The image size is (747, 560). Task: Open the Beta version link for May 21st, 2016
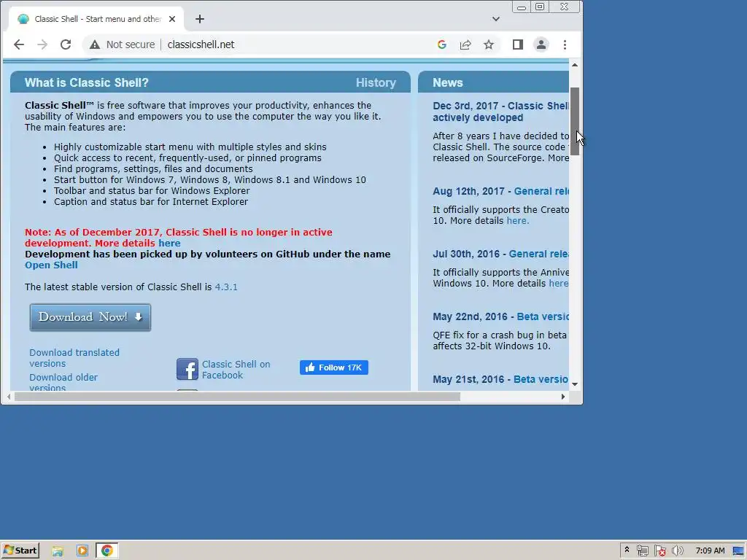click(x=541, y=379)
